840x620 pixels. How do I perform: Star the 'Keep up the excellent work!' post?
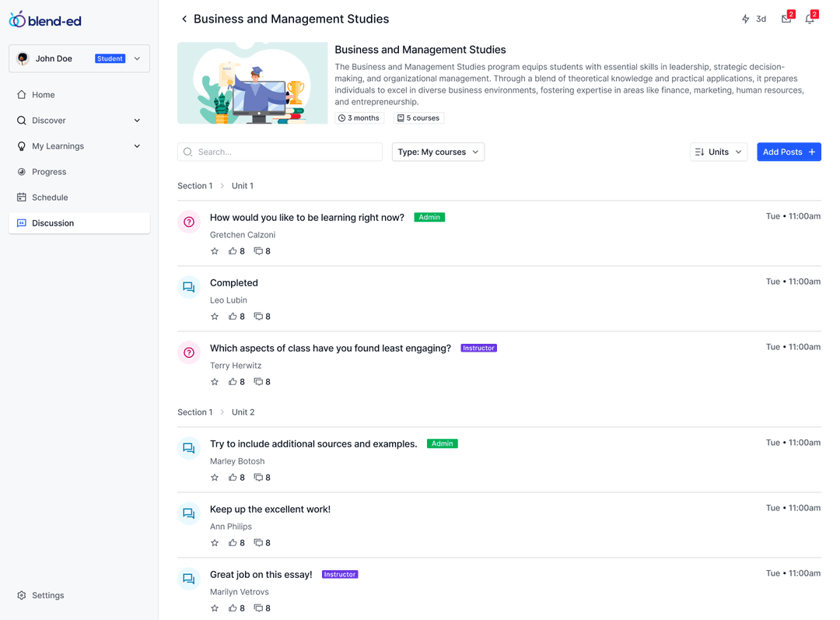point(215,543)
